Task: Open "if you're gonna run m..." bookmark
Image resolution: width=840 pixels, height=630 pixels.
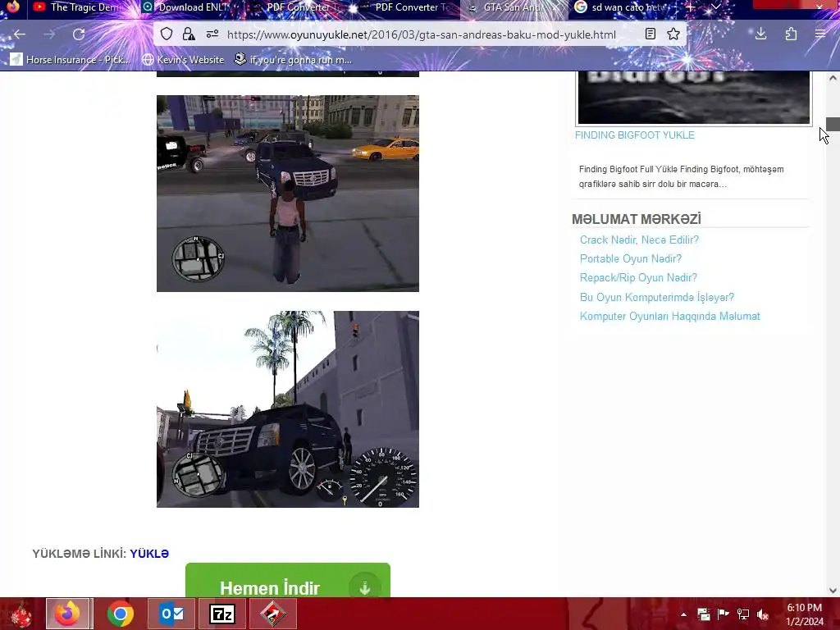Action: (294, 59)
